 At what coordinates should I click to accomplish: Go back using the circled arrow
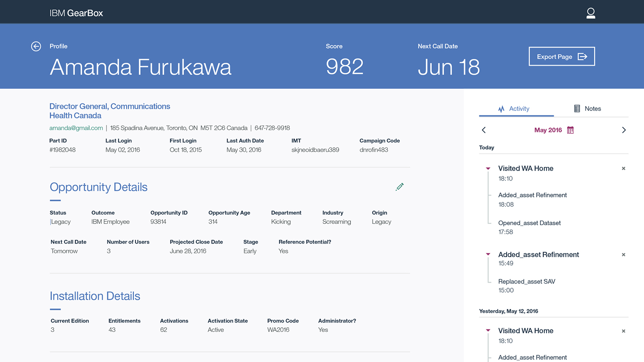coord(36,46)
